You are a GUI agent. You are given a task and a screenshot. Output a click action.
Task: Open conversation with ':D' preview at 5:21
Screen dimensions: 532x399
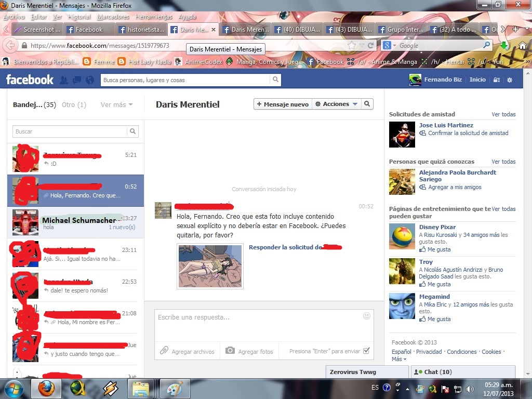75,159
